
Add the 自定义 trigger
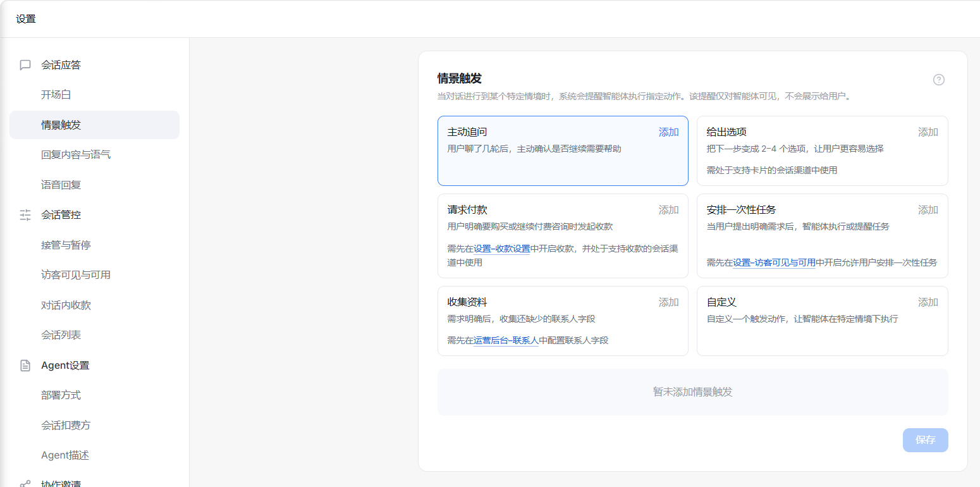(x=928, y=302)
